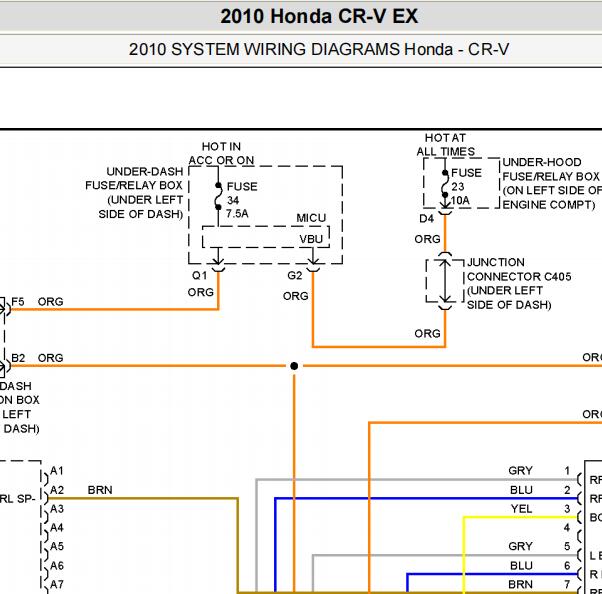Click pin number "4" on right connector

567,528
